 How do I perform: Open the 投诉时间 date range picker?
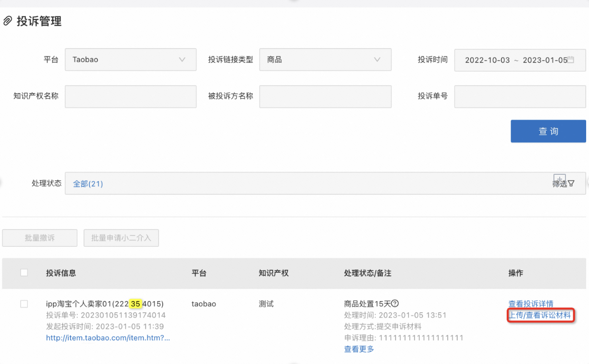520,60
